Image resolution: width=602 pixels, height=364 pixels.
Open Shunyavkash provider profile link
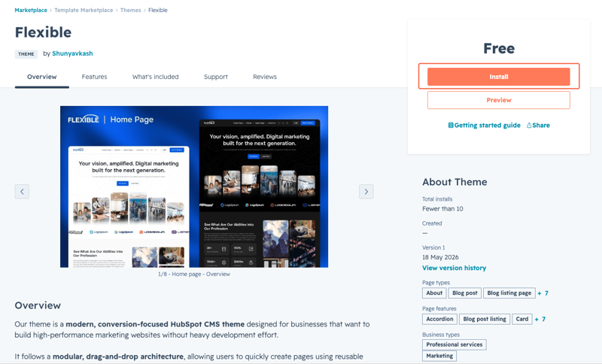click(x=72, y=53)
